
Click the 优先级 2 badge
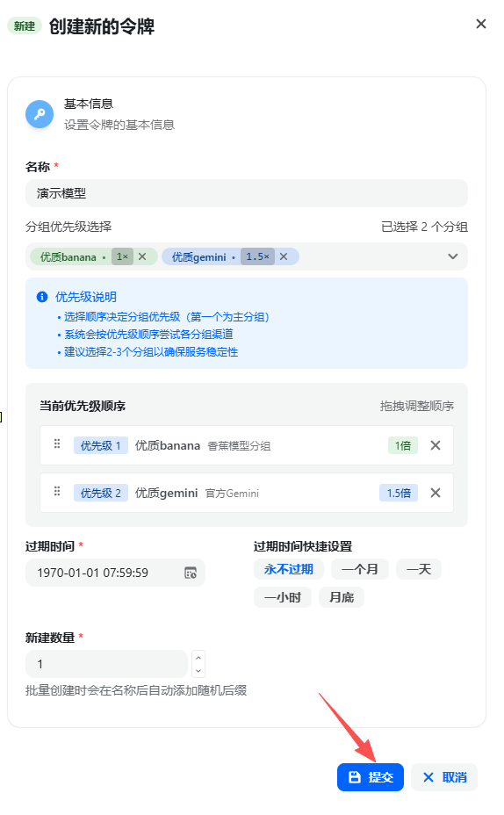(101, 493)
